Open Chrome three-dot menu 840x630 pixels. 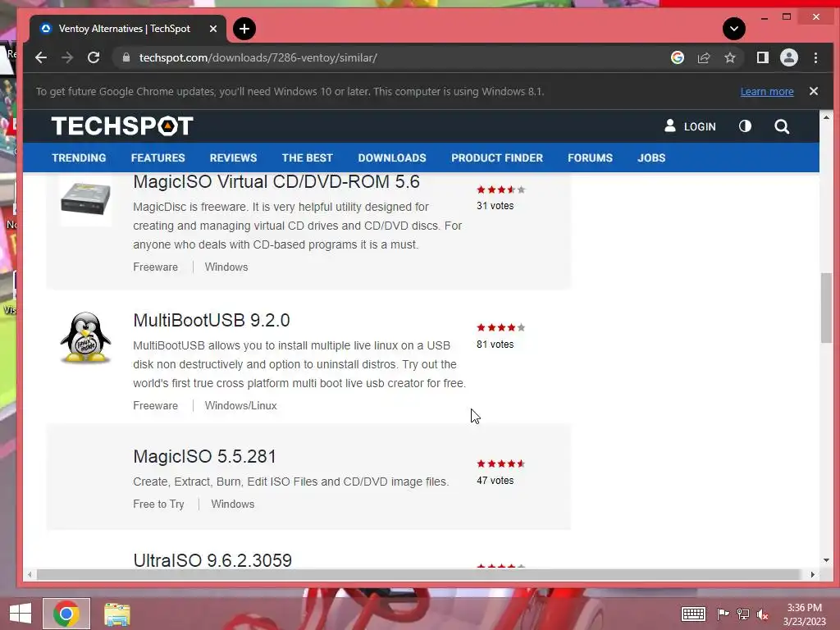816,58
